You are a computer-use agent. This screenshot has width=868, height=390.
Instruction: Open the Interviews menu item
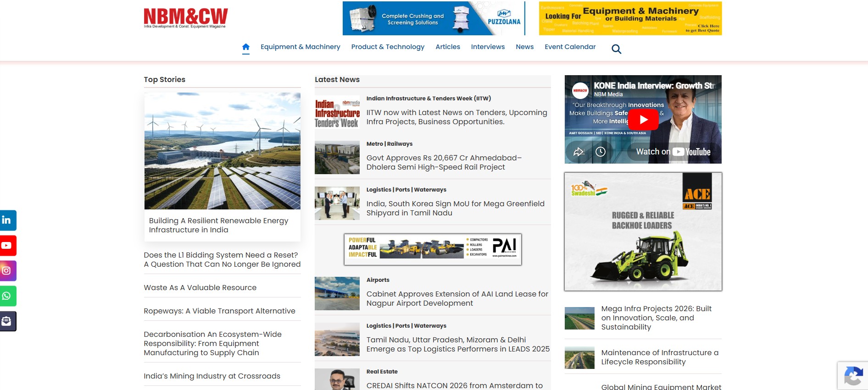click(x=488, y=47)
